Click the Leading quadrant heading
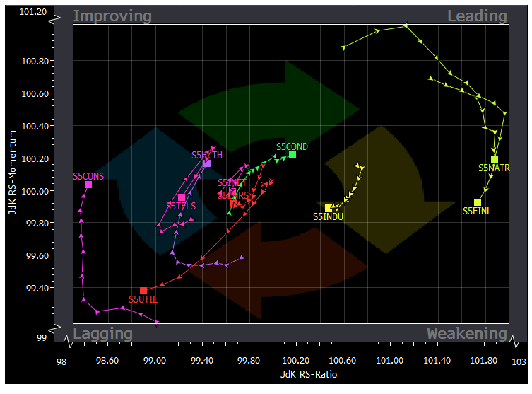 tap(478, 16)
